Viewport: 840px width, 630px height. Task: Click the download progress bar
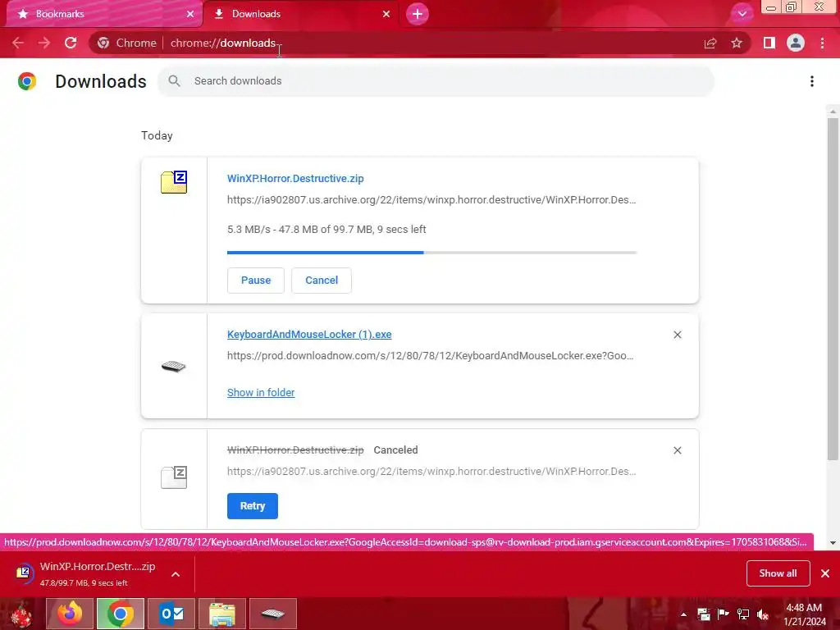[x=431, y=253]
